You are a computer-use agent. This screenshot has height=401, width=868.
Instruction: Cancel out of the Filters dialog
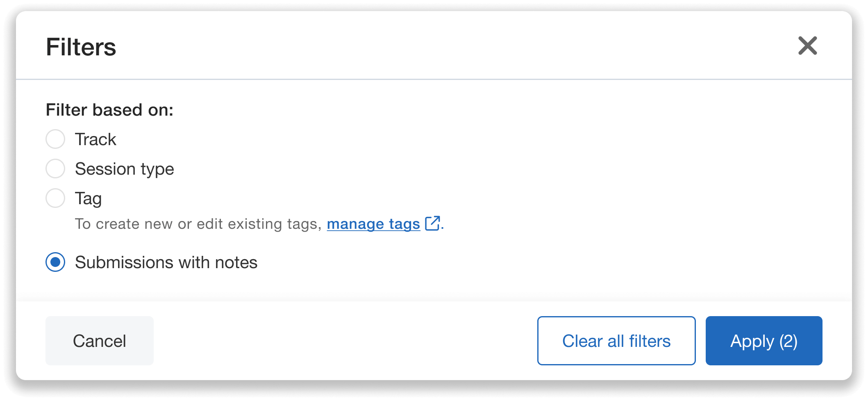point(99,340)
